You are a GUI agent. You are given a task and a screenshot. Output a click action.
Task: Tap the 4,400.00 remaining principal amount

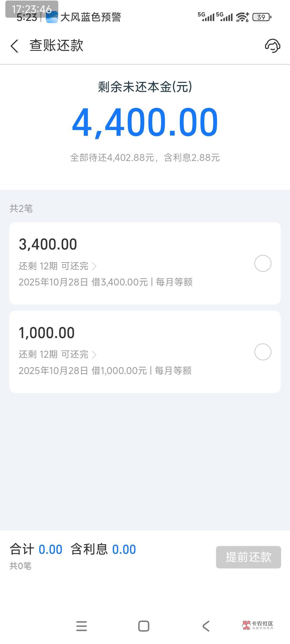(x=145, y=122)
